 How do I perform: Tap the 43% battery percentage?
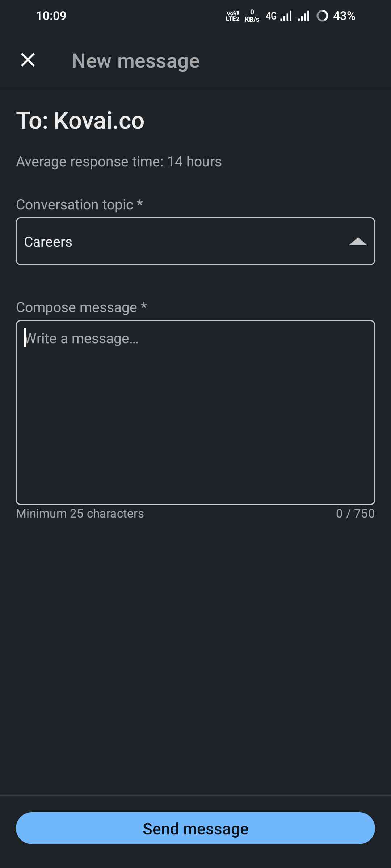[344, 16]
